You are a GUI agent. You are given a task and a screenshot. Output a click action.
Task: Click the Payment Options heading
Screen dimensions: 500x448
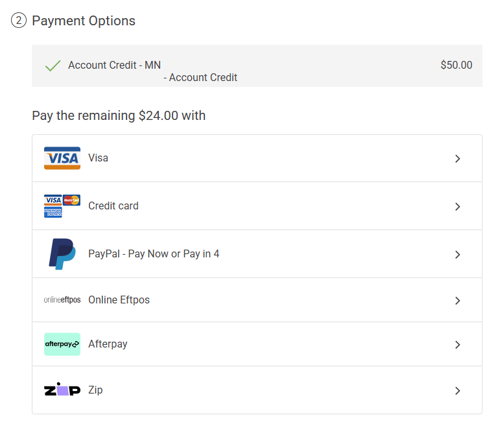click(84, 21)
